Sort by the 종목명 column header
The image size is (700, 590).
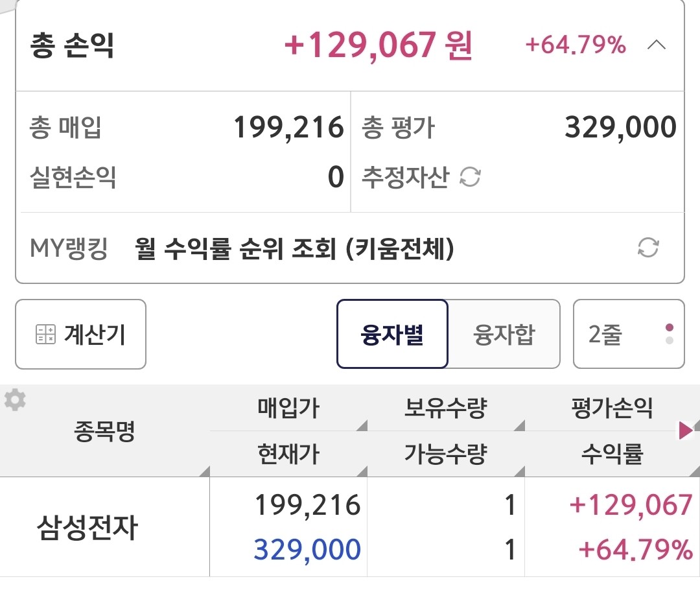pos(104,431)
